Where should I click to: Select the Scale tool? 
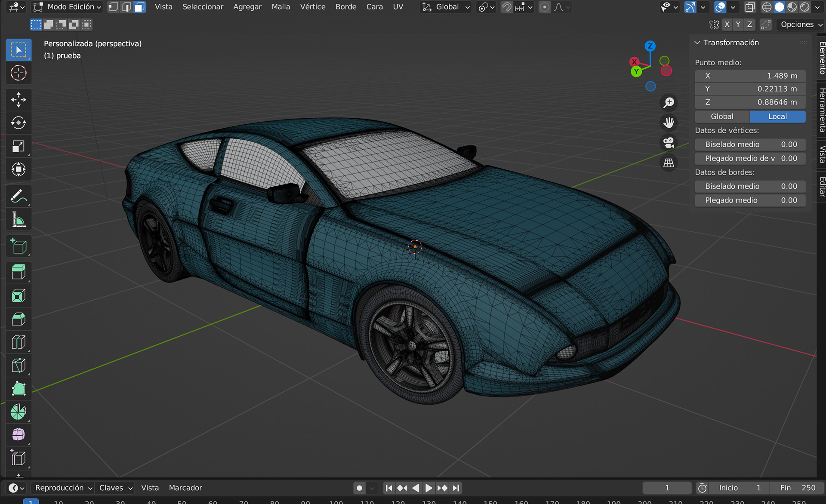pos(18,146)
